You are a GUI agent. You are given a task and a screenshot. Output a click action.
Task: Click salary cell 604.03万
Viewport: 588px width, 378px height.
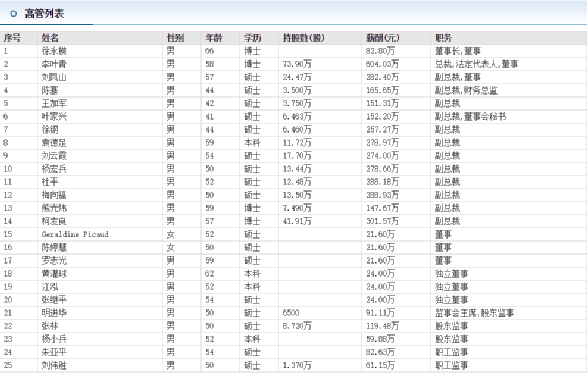coord(382,64)
